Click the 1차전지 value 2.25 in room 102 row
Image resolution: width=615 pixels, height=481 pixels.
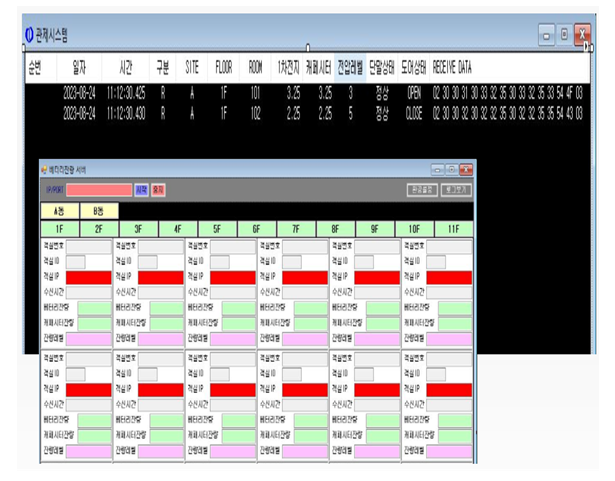293,113
